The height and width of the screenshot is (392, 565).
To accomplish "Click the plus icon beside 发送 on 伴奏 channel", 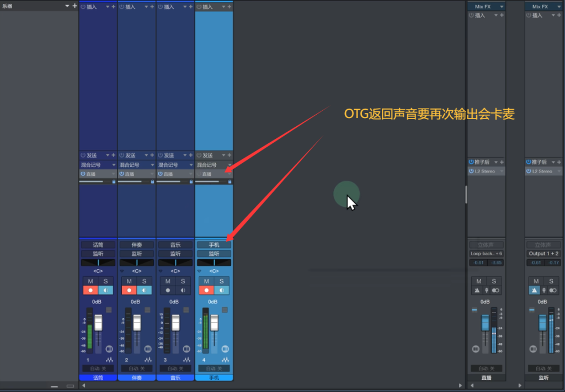I will tap(152, 155).
